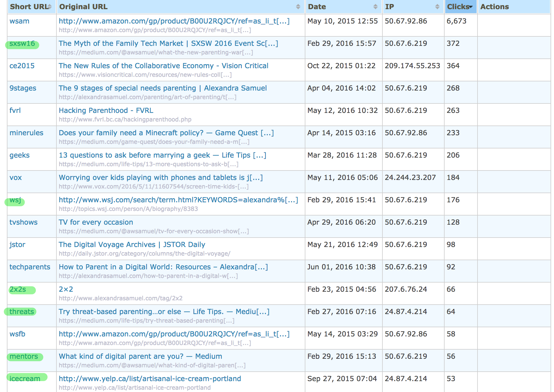The height and width of the screenshot is (392, 554).
Task: Select IP address 207.6.76.24
Action: 406,289
